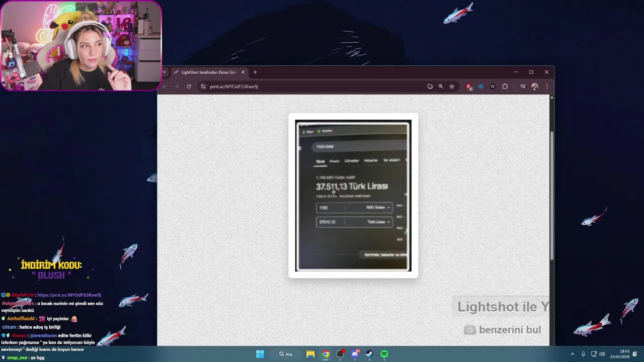The width and height of the screenshot is (644, 362).
Task: Open Steam from the taskbar
Action: (369, 354)
